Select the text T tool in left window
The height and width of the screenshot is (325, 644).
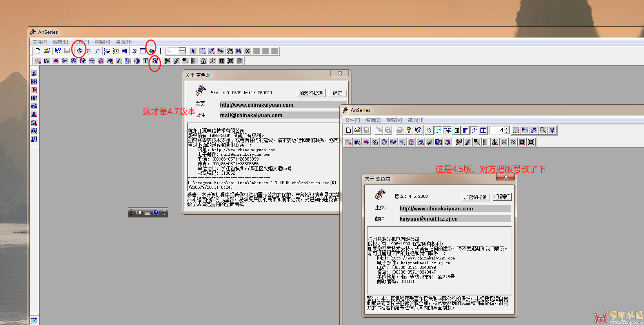(146, 61)
